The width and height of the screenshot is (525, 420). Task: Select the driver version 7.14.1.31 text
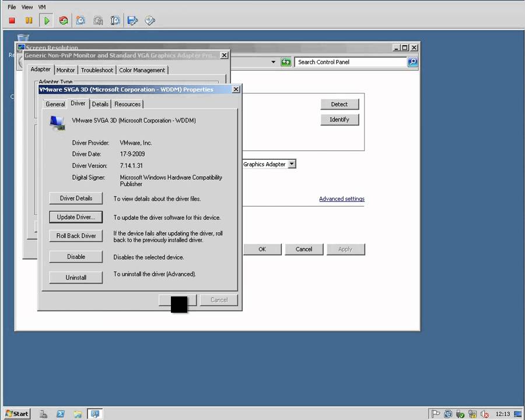click(x=131, y=166)
